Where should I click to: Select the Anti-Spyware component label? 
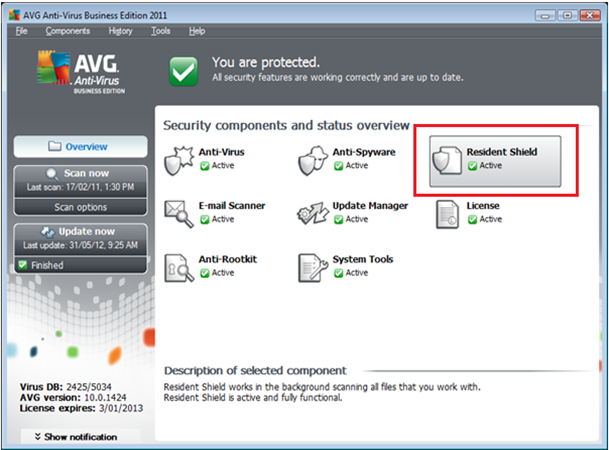364,152
